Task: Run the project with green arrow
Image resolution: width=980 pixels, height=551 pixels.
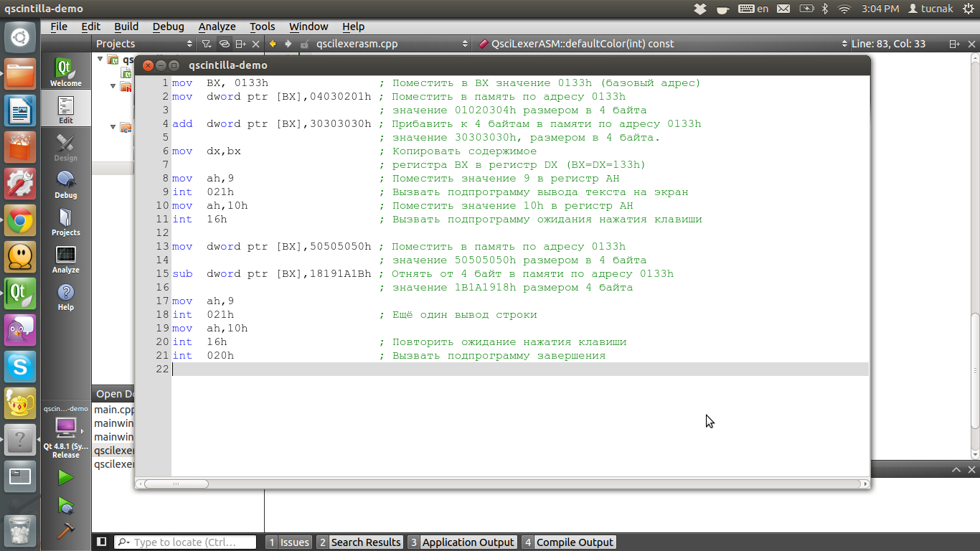Action: click(65, 477)
